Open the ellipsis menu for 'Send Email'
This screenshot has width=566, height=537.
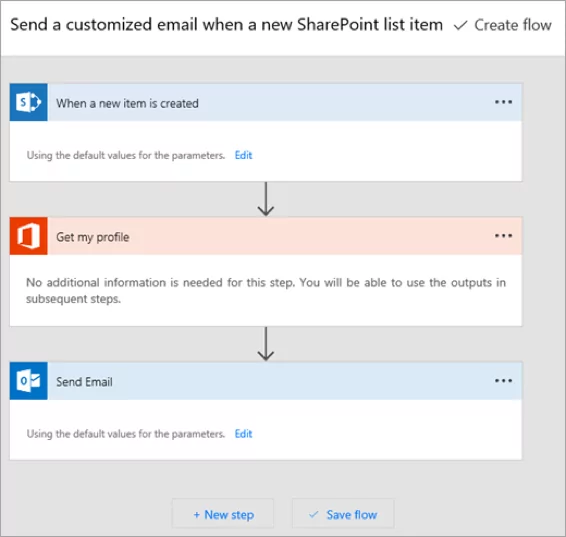coord(503,381)
